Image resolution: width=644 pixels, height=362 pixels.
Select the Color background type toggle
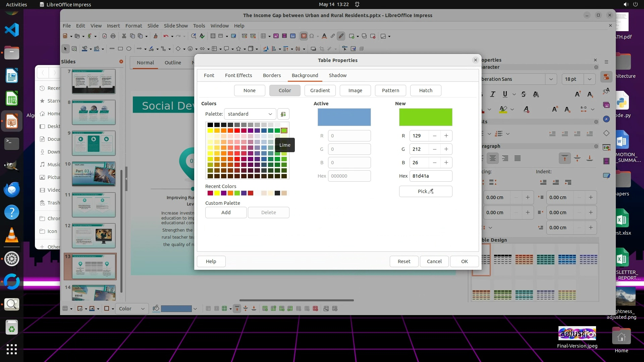pos(284,90)
